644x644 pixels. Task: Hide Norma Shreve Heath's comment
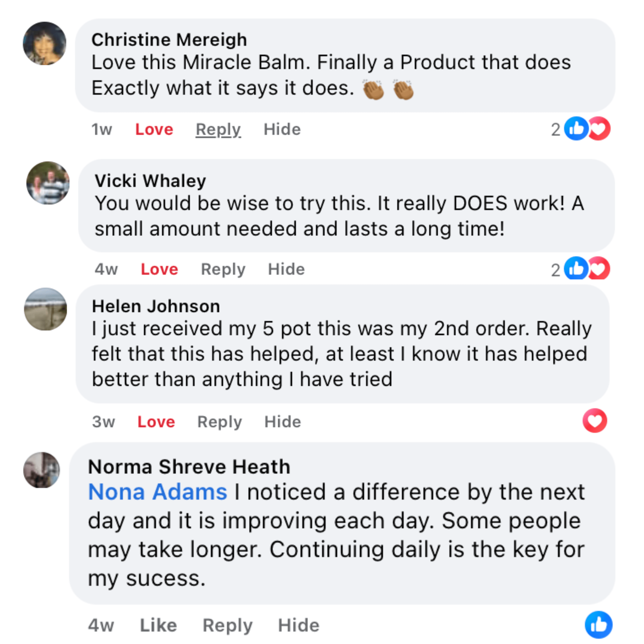click(299, 625)
